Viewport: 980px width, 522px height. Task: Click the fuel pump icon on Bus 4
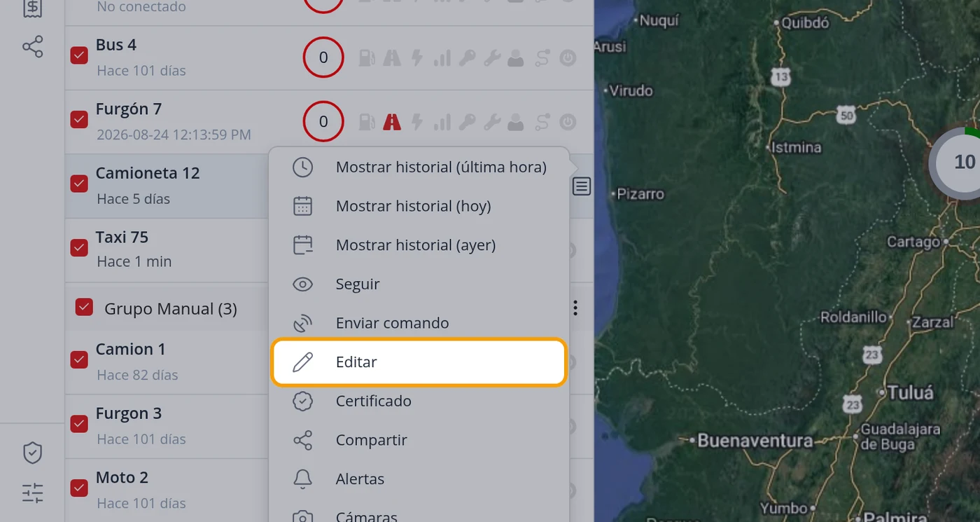coord(367,57)
